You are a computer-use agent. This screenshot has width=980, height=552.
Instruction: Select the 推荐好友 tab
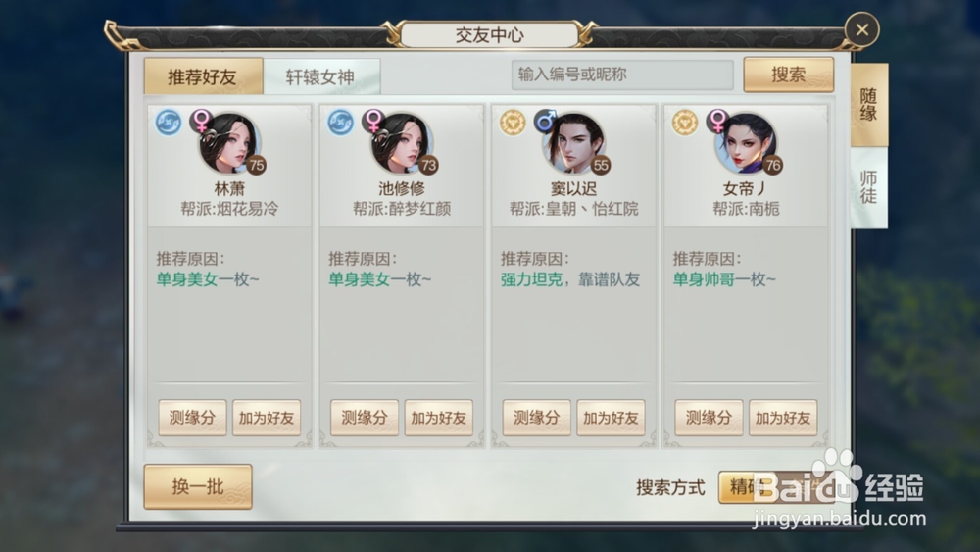203,76
